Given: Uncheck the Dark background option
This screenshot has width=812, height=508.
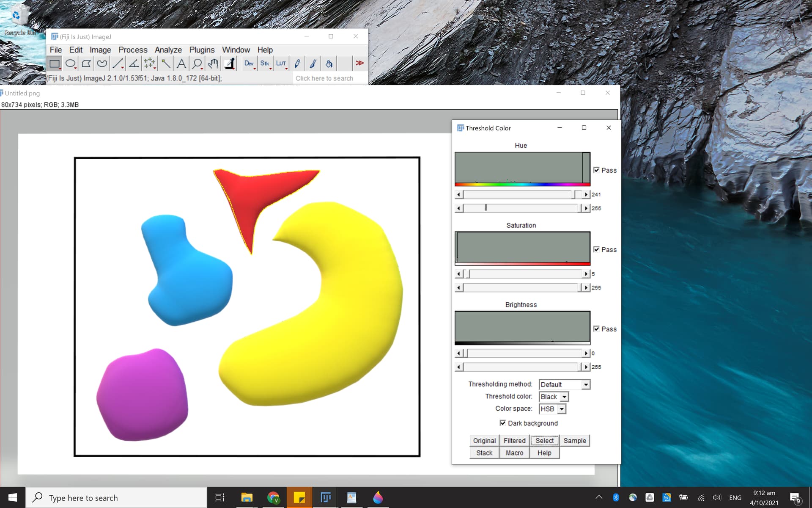Looking at the screenshot, I should tap(503, 423).
